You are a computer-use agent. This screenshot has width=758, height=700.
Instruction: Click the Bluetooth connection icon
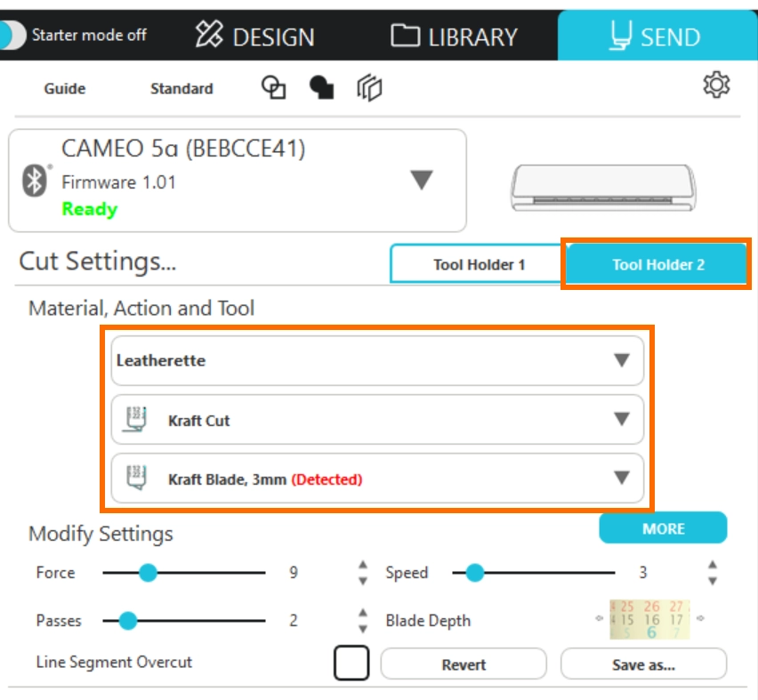[x=34, y=181]
